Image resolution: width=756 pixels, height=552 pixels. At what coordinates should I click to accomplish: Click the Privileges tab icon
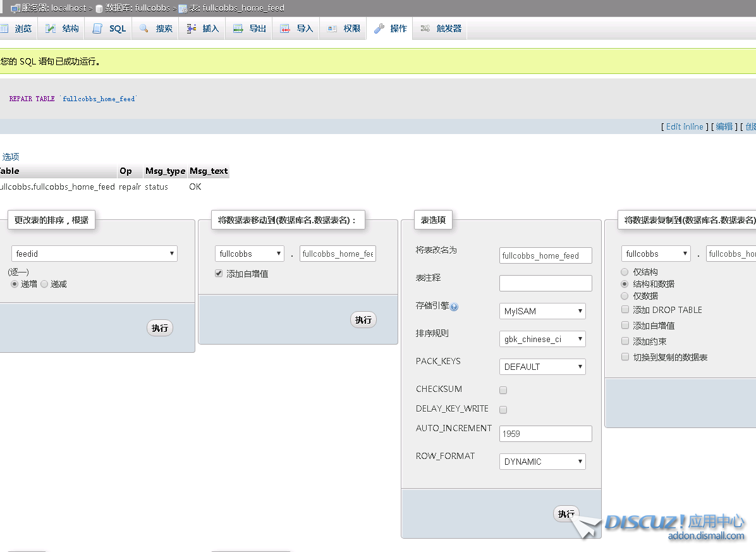(x=332, y=28)
